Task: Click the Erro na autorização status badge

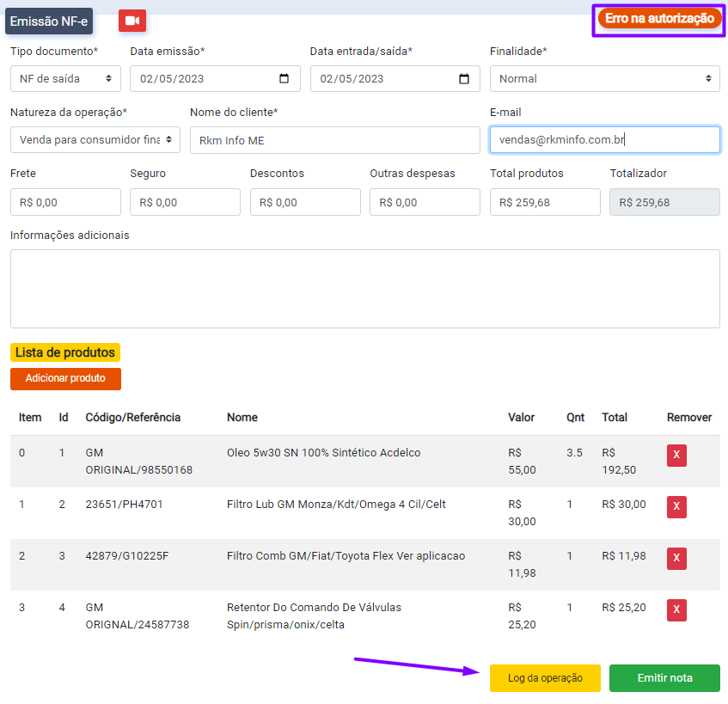Action: [659, 19]
